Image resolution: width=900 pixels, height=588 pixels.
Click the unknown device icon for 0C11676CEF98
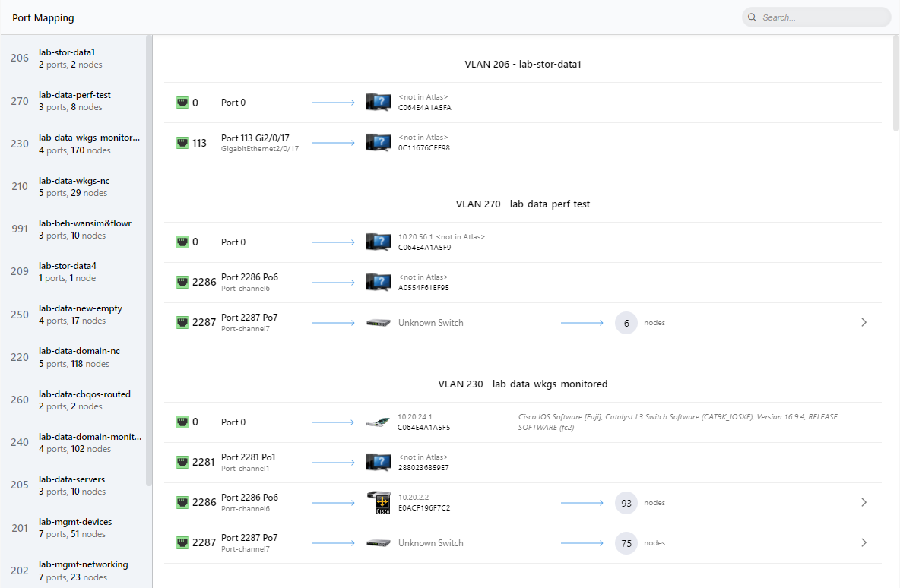tap(379, 142)
